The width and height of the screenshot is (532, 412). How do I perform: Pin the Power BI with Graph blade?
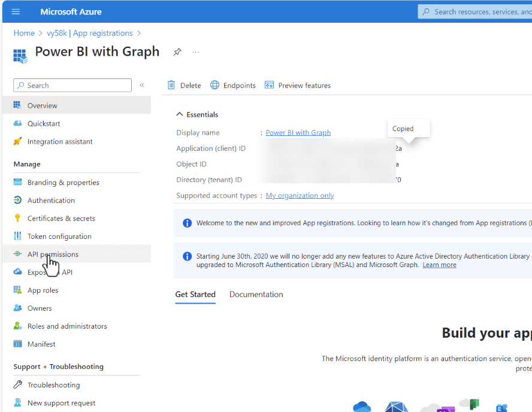click(177, 52)
